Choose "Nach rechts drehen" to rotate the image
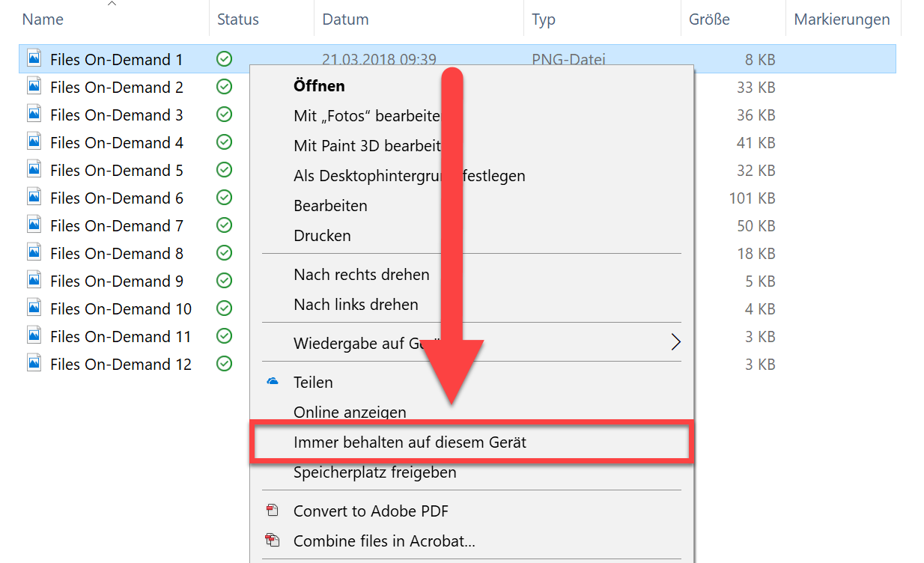924x563 pixels. pos(362,275)
